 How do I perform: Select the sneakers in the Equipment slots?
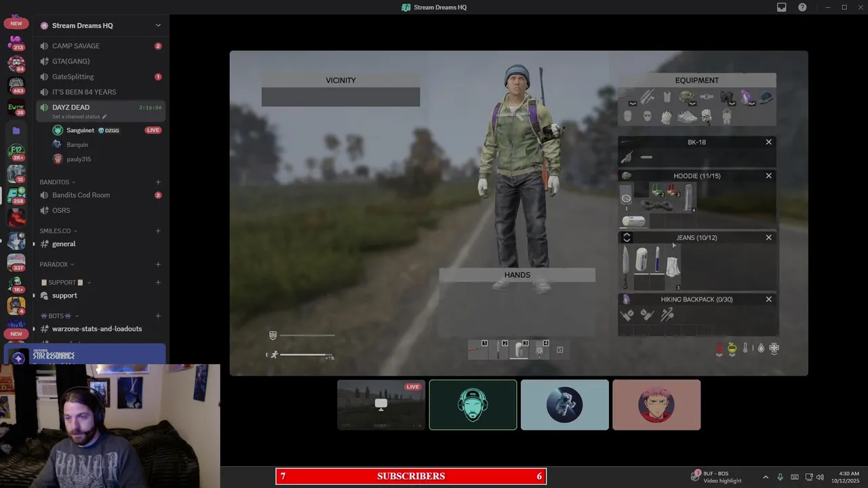pyautogui.click(x=687, y=117)
